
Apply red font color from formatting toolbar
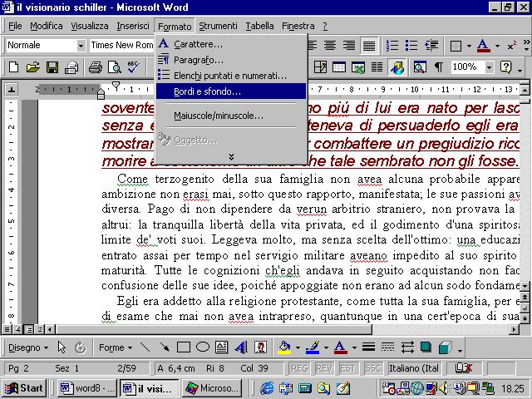[484, 45]
